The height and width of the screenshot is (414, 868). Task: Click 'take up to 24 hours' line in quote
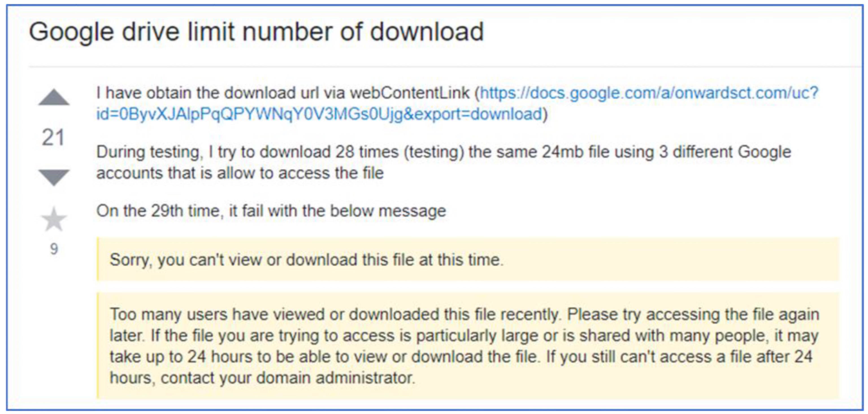(x=461, y=357)
